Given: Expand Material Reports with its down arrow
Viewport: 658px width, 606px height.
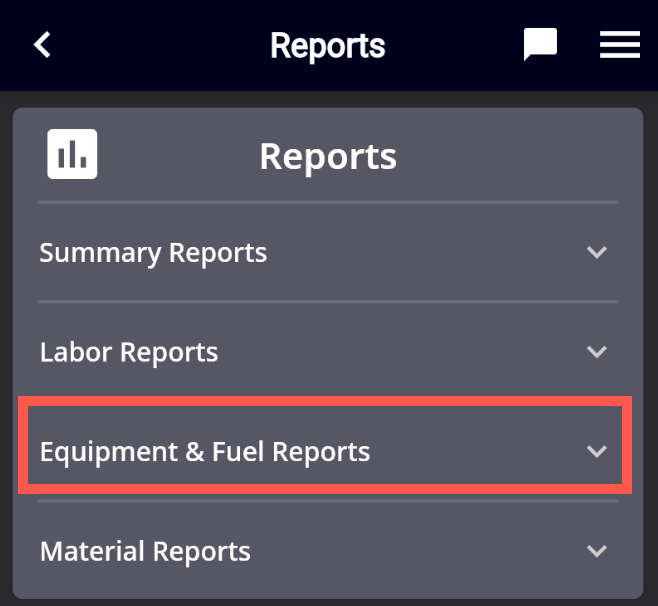Looking at the screenshot, I should tap(597, 551).
